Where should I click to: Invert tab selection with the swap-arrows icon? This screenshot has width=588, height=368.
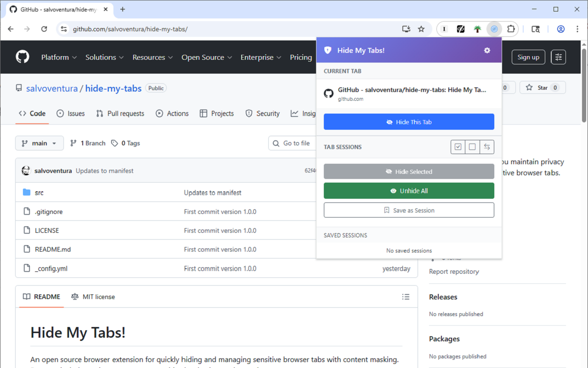[487, 147]
